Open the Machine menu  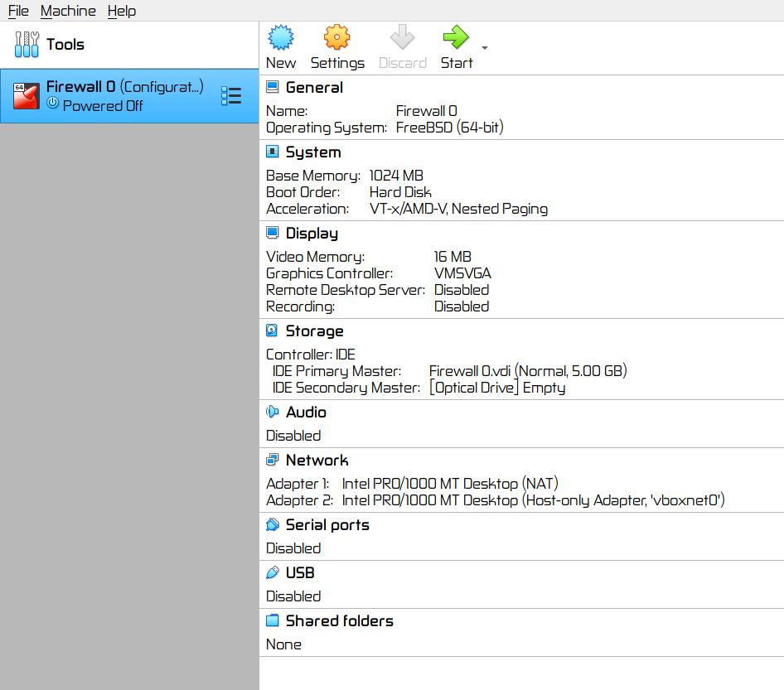click(68, 11)
